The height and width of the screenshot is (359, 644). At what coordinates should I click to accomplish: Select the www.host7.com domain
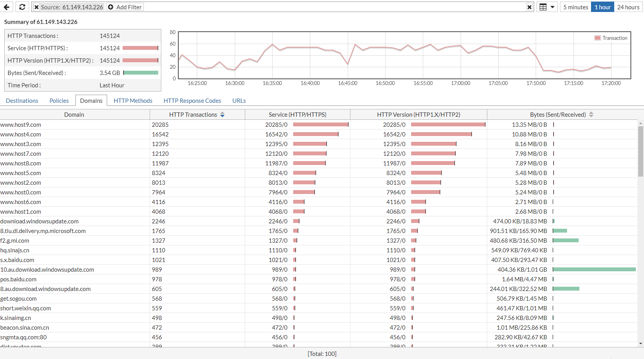coord(20,154)
